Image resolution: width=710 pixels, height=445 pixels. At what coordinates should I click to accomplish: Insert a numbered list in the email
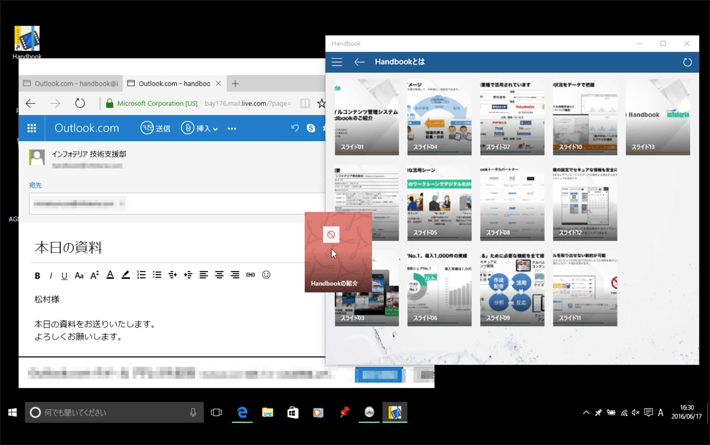click(141, 275)
